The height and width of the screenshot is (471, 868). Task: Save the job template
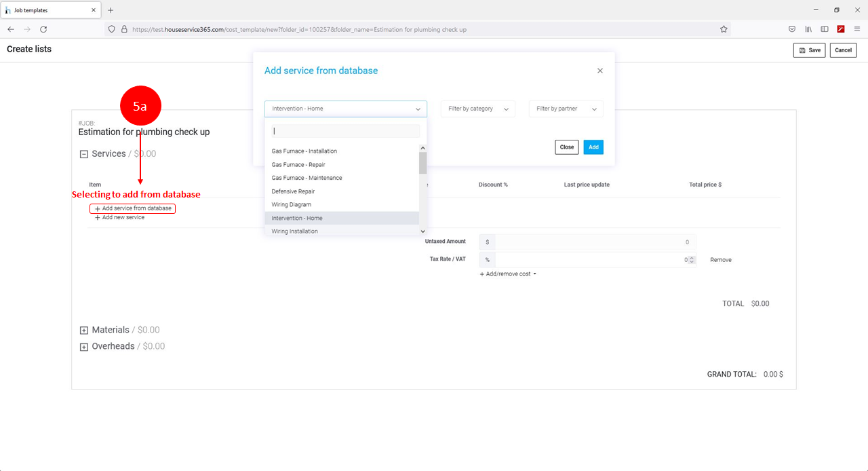pyautogui.click(x=809, y=50)
